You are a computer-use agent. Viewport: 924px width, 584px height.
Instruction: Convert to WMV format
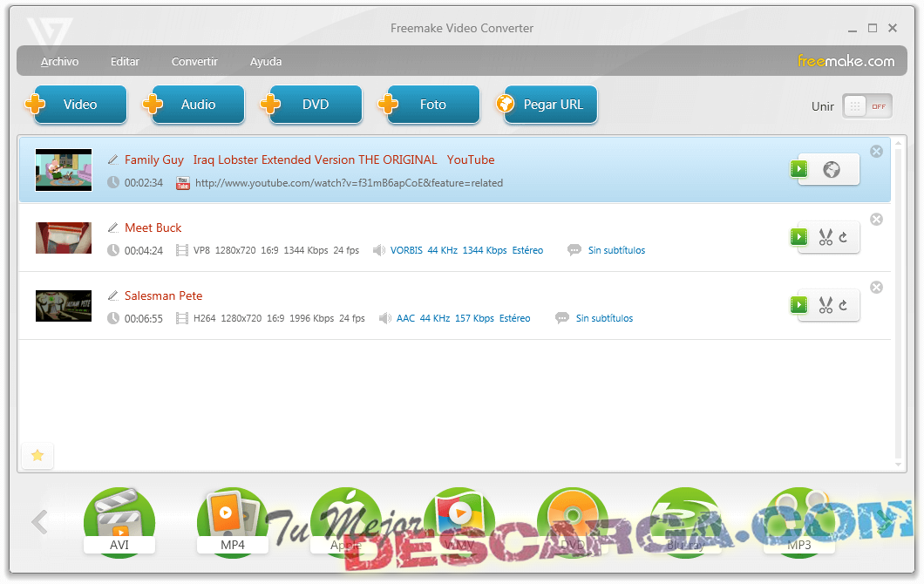pyautogui.click(x=459, y=521)
